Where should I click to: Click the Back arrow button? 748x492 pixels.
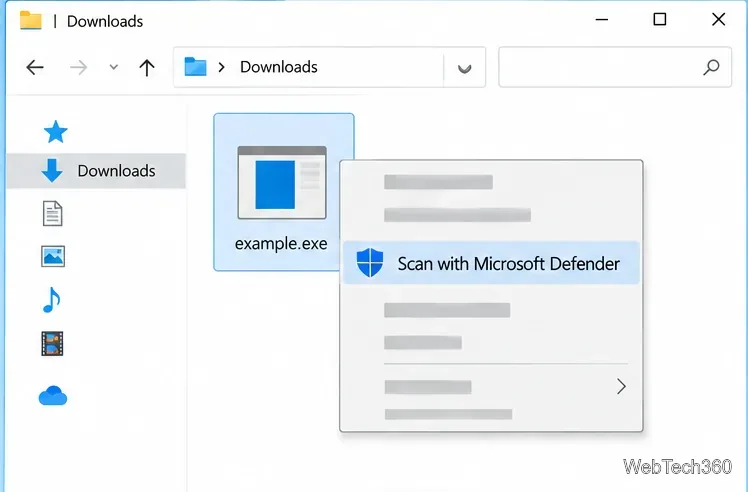click(35, 67)
